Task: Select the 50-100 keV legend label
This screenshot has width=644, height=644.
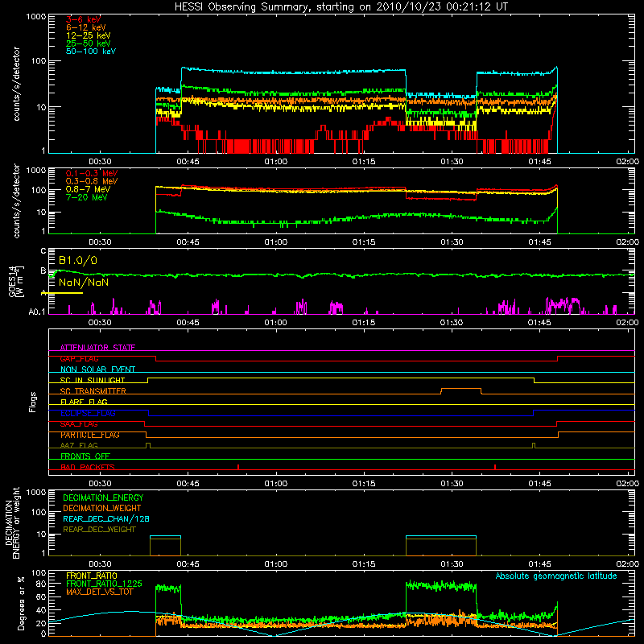Action: pyautogui.click(x=91, y=52)
